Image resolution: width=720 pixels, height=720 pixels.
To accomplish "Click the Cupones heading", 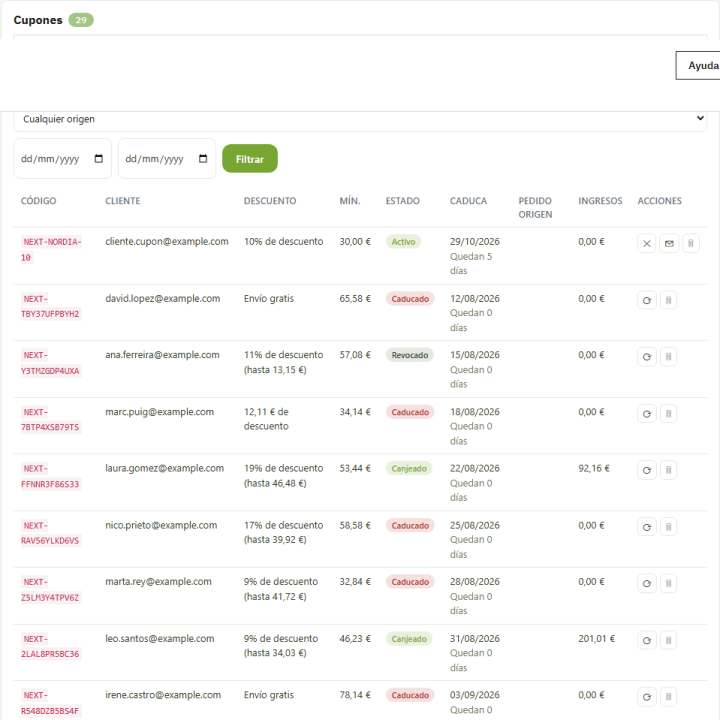I will (38, 20).
